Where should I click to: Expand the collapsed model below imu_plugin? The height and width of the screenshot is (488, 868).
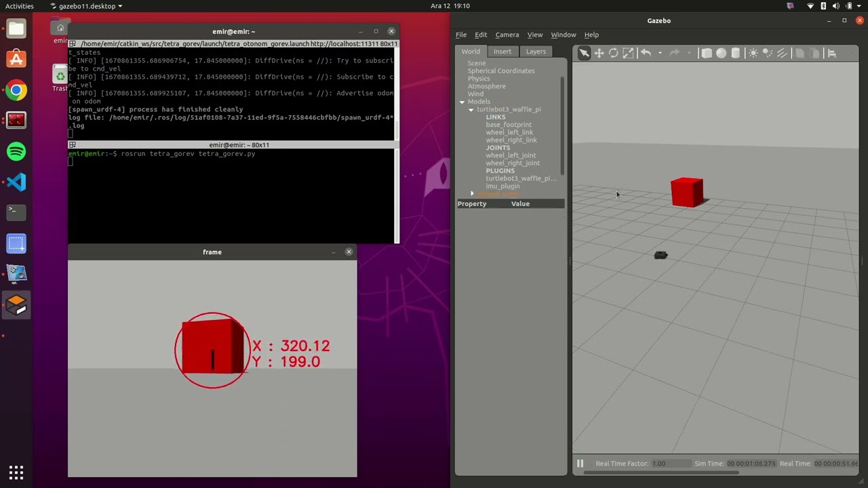coord(472,194)
